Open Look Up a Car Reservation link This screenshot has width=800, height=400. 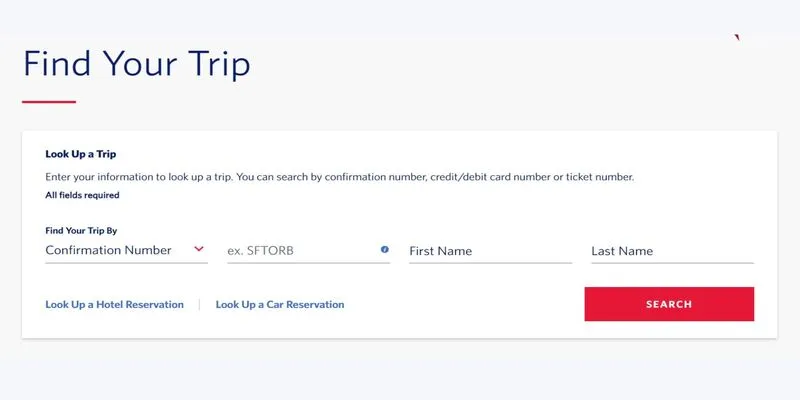point(280,305)
